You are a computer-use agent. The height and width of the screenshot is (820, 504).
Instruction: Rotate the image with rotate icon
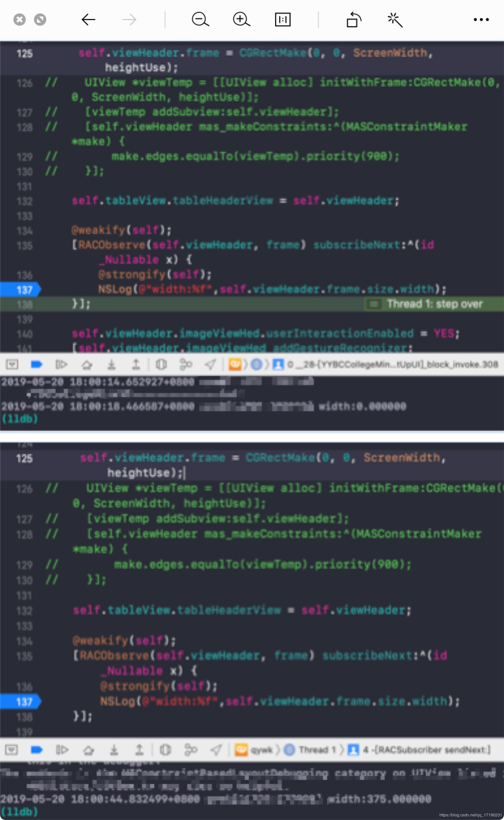point(354,20)
